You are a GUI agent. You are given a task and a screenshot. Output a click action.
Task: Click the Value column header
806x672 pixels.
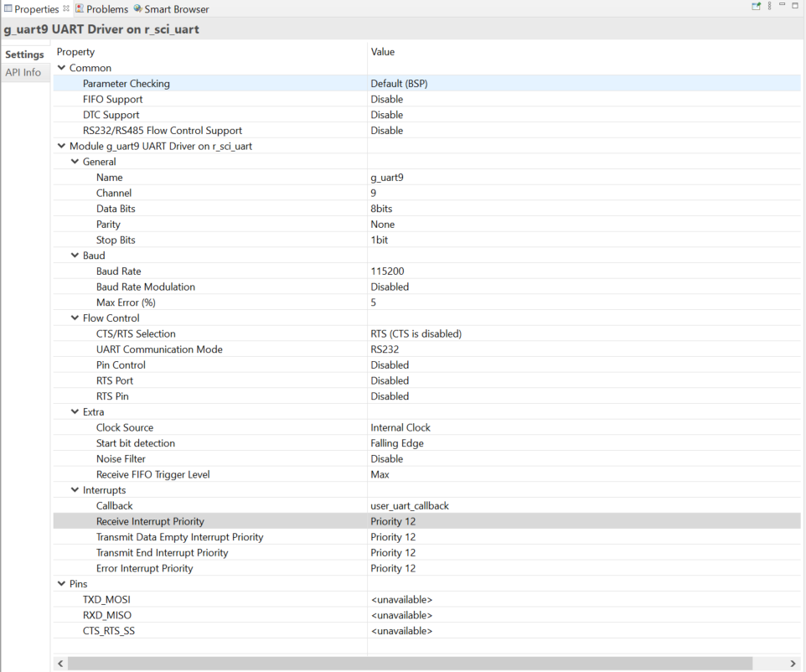(x=382, y=52)
